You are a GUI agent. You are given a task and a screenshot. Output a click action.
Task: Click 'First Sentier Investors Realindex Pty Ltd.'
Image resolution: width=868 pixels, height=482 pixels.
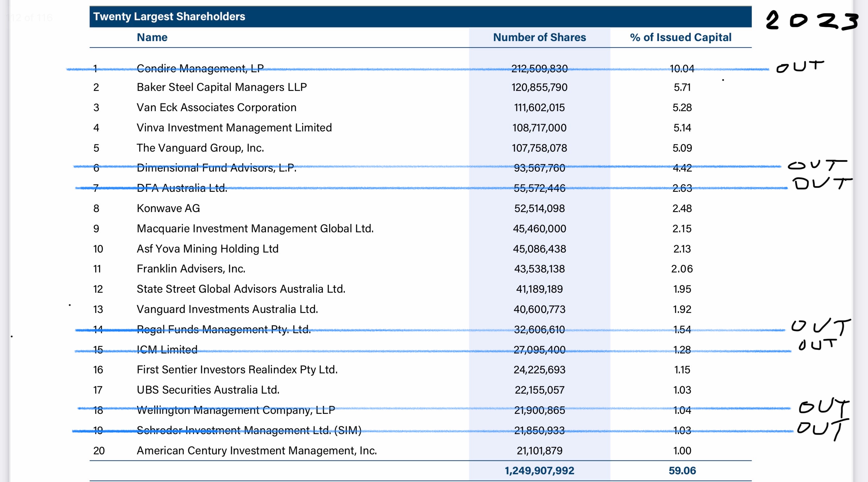click(x=237, y=370)
